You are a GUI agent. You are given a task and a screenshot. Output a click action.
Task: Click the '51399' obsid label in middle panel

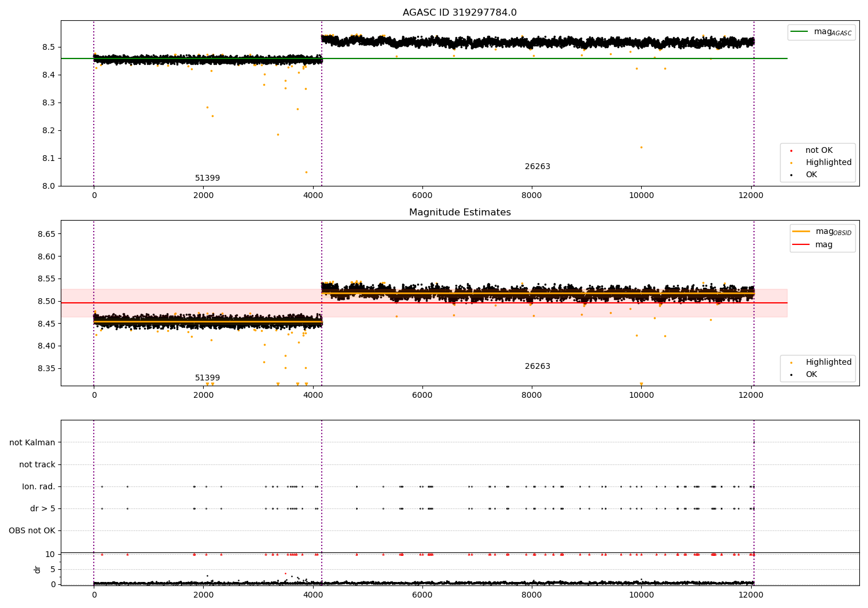click(207, 378)
